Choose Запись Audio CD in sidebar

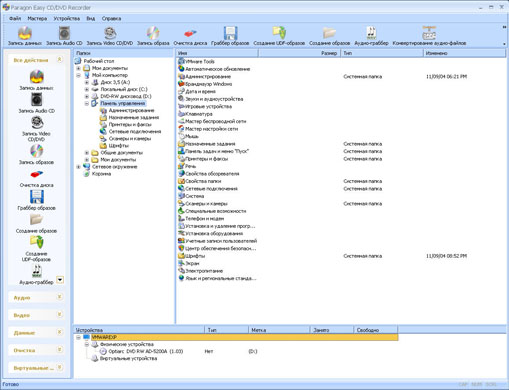click(36, 103)
